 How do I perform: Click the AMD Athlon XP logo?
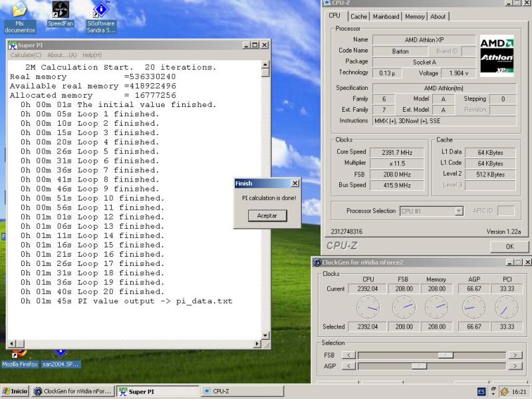497,55
